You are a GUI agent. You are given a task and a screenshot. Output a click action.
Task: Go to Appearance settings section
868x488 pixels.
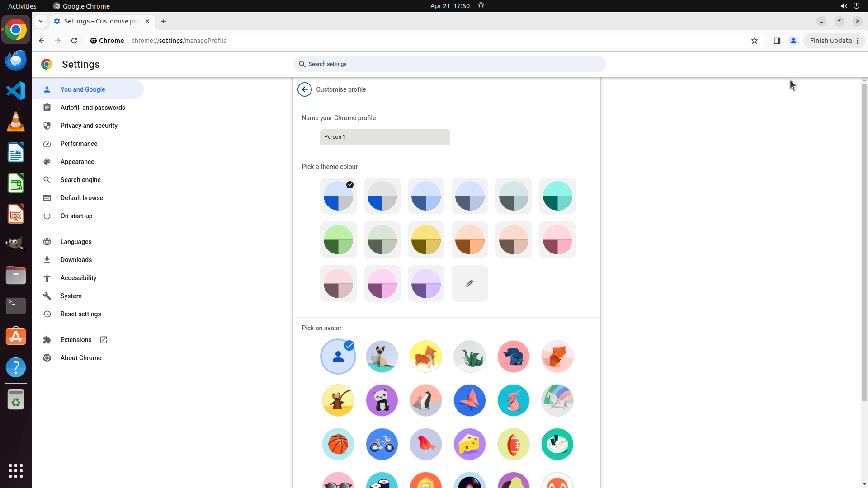[77, 162]
